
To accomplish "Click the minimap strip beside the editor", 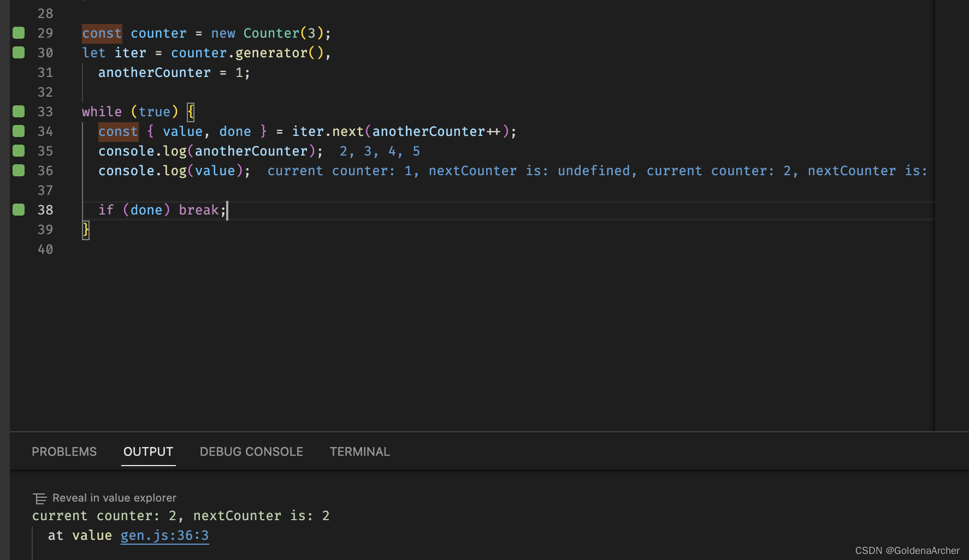I will pyautogui.click(x=952, y=216).
